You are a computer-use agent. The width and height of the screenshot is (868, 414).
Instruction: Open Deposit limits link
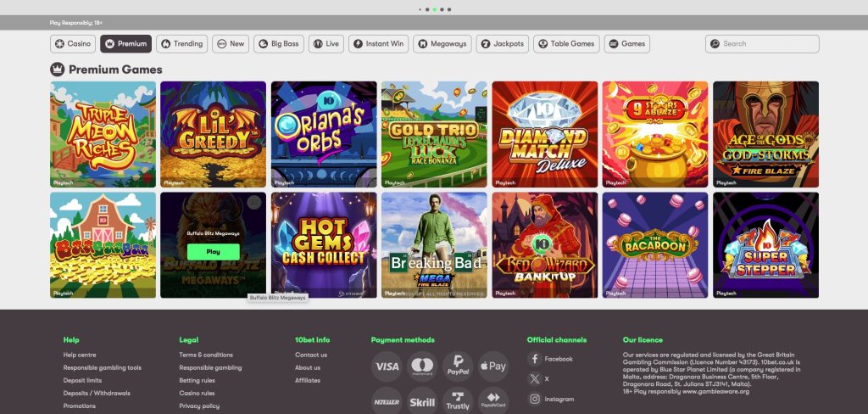tap(82, 380)
